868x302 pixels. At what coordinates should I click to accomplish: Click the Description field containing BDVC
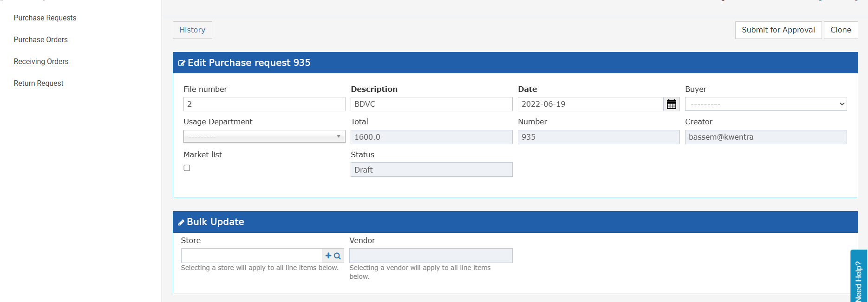tap(431, 104)
